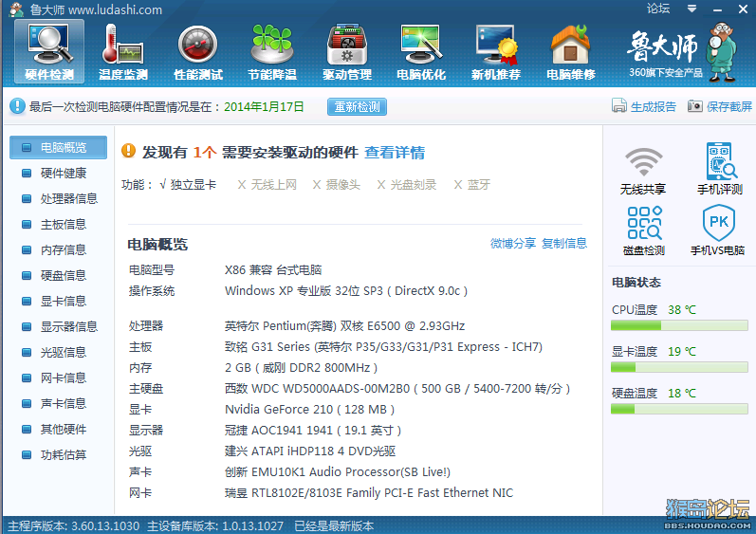Open the 磁盘检测 disk check tool
The height and width of the screenshot is (534, 756).
tap(644, 230)
